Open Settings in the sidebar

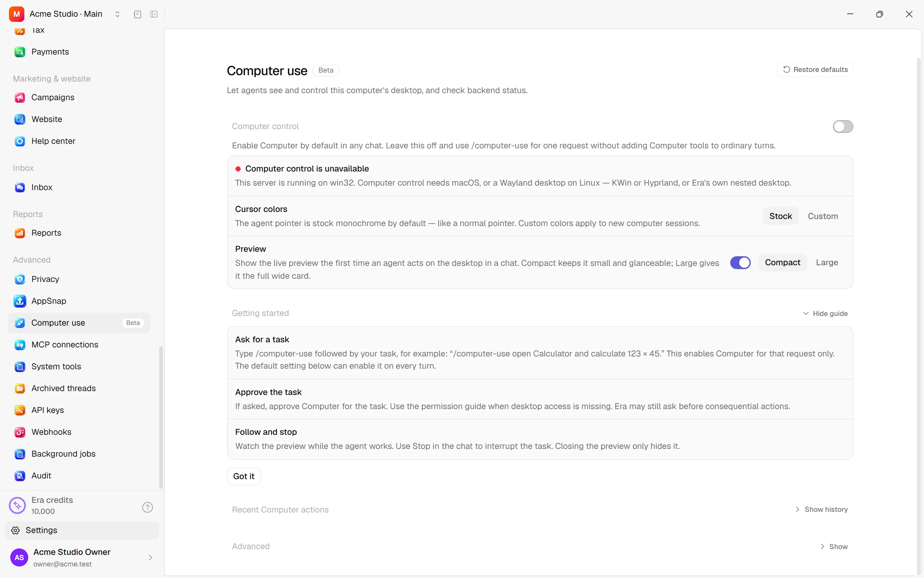pos(82,530)
